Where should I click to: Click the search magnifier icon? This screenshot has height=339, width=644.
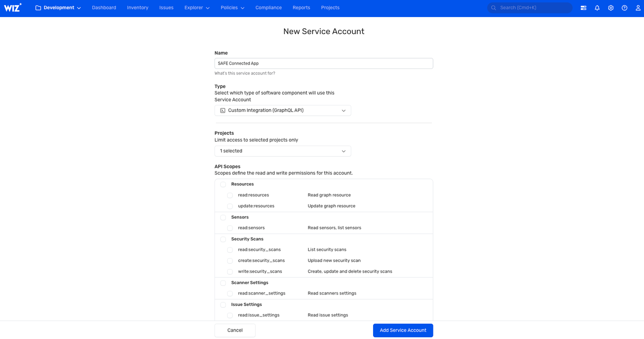[494, 8]
